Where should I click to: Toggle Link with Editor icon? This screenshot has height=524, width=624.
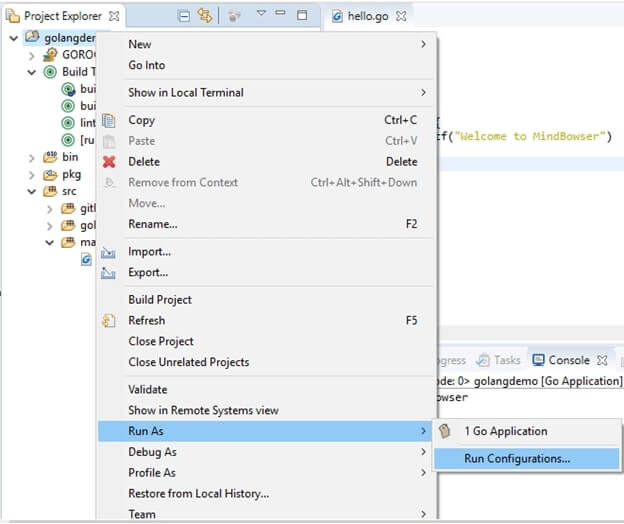pos(205,16)
